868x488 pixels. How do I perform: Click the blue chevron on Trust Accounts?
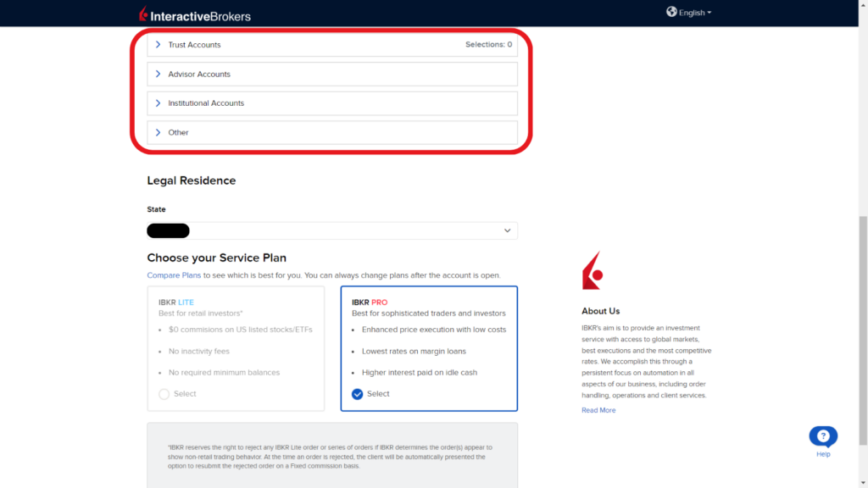click(x=159, y=44)
